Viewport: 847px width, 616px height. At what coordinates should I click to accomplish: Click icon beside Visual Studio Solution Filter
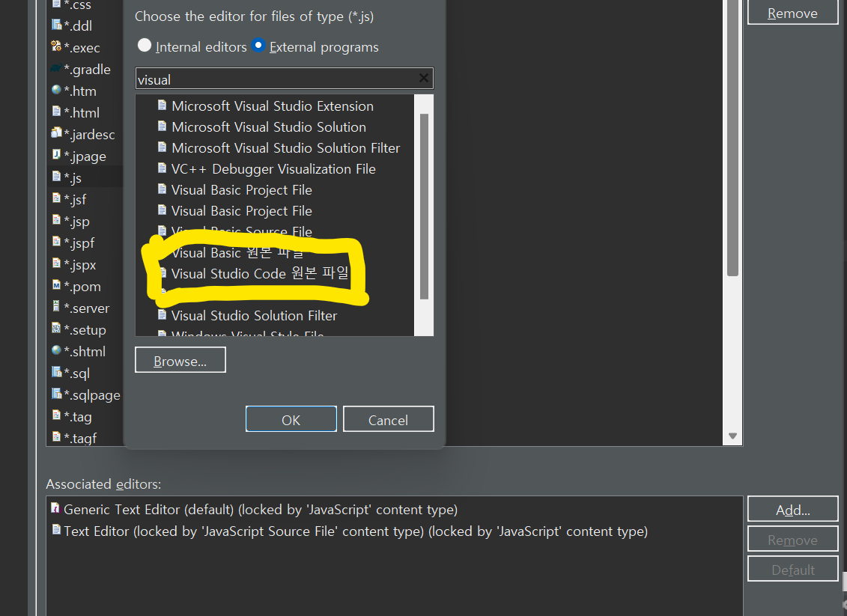pos(162,315)
